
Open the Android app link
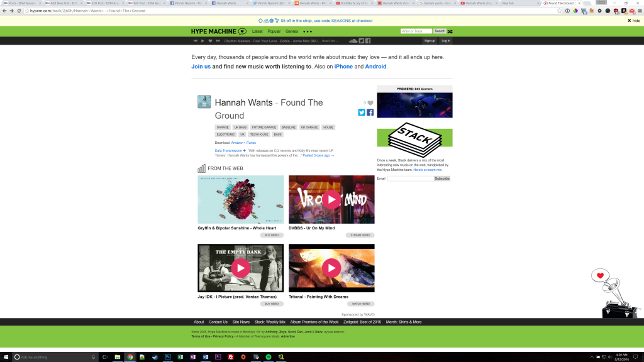(375, 67)
